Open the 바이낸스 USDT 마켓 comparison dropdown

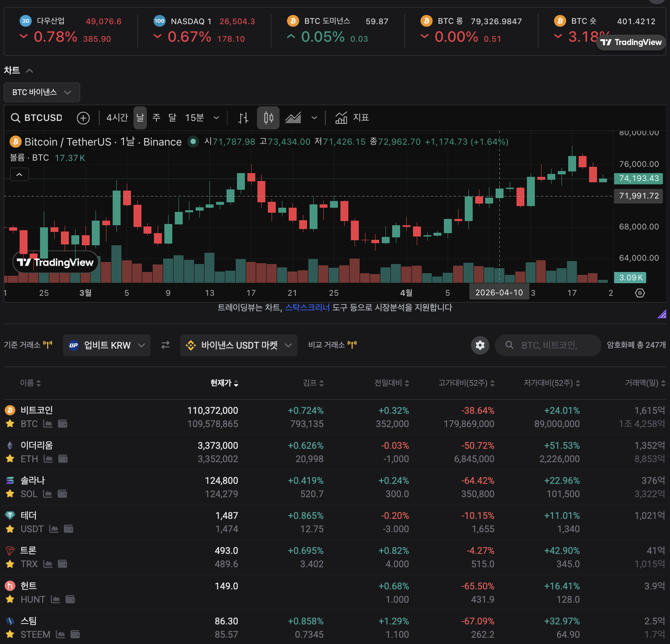pos(239,345)
